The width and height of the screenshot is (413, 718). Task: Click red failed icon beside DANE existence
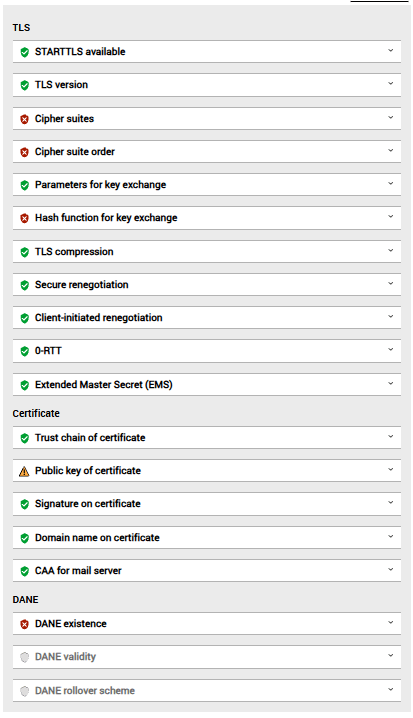[25, 624]
